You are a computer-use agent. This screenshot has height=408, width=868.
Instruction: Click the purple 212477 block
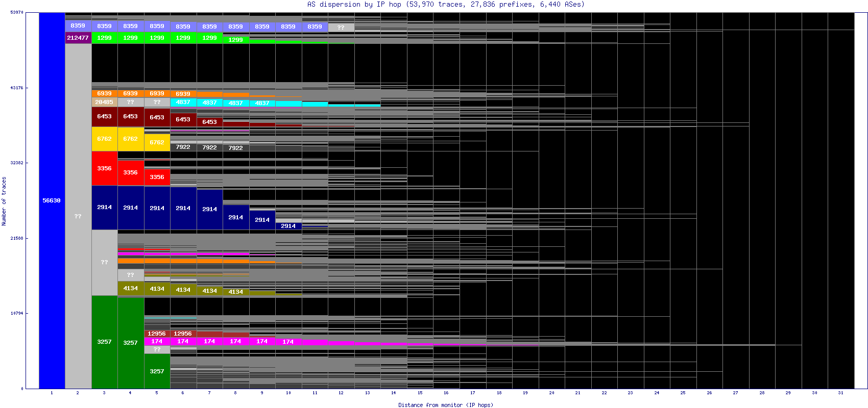pyautogui.click(x=78, y=38)
